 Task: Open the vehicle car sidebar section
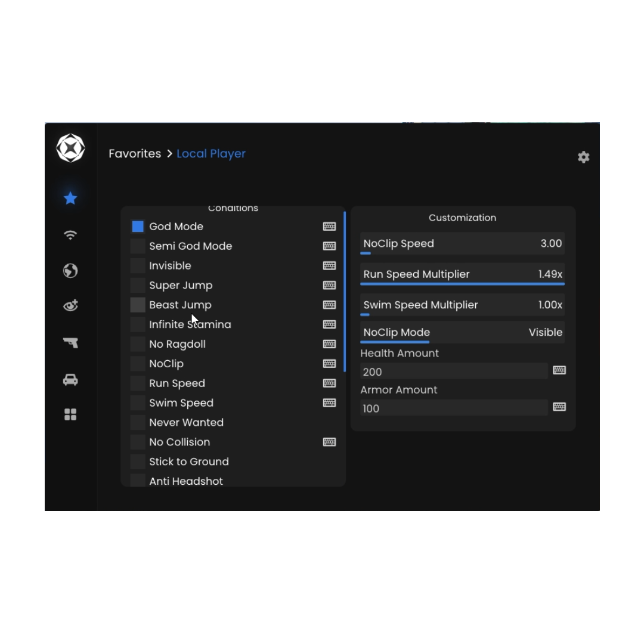(70, 380)
